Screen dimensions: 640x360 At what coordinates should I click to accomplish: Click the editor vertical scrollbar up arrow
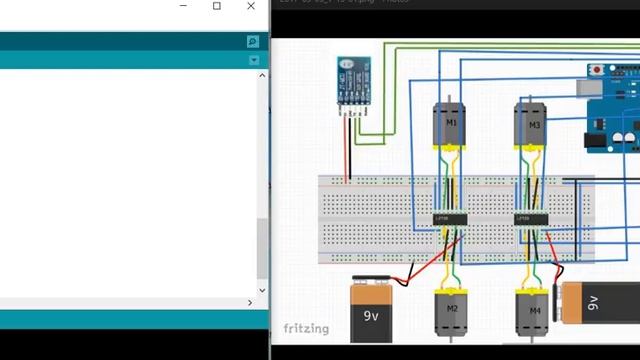(x=262, y=76)
